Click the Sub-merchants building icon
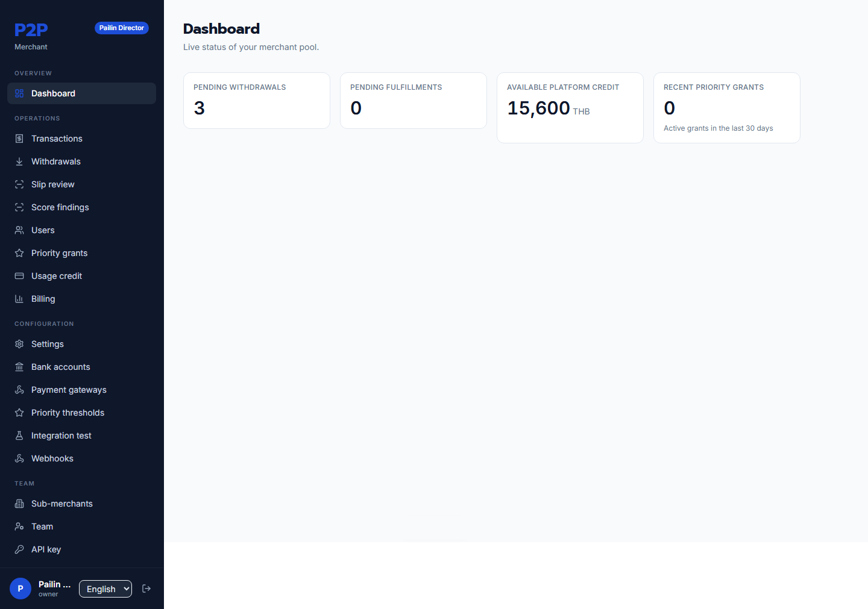868x609 pixels. click(x=19, y=504)
